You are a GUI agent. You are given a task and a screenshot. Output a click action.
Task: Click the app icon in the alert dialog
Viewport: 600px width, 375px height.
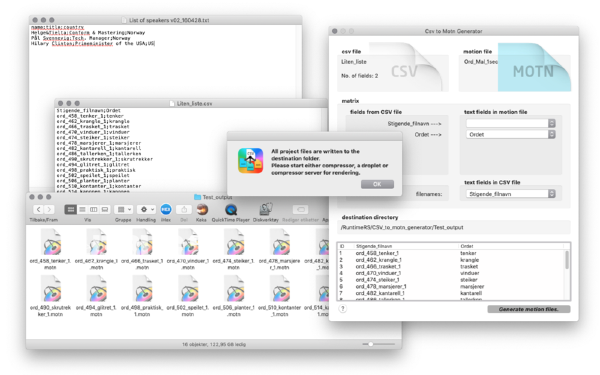point(250,161)
